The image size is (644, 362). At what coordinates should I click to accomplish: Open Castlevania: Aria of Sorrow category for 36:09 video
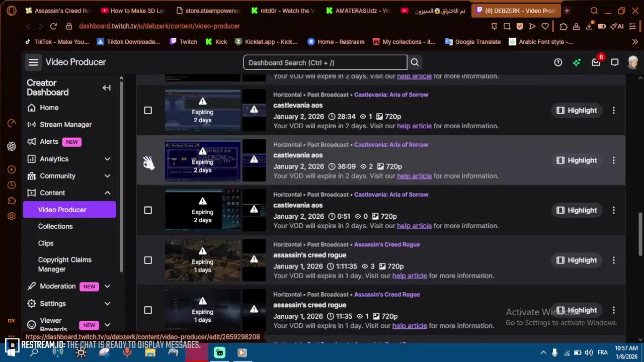(391, 145)
